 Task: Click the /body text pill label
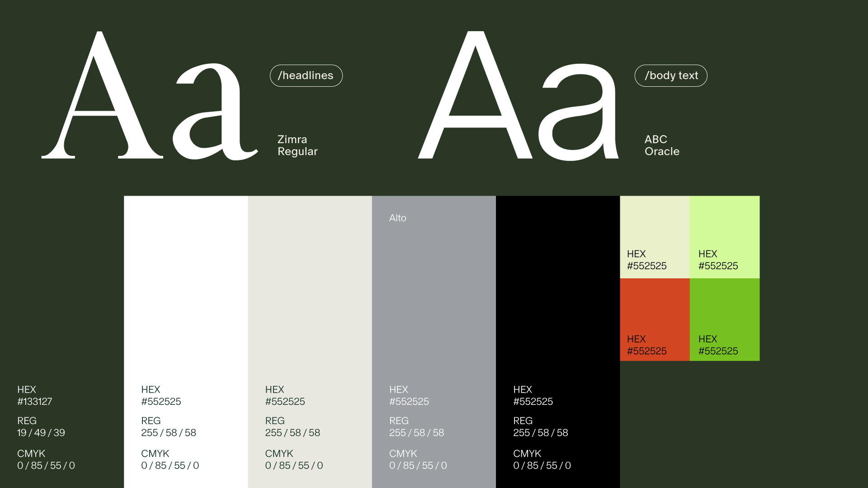(x=671, y=75)
